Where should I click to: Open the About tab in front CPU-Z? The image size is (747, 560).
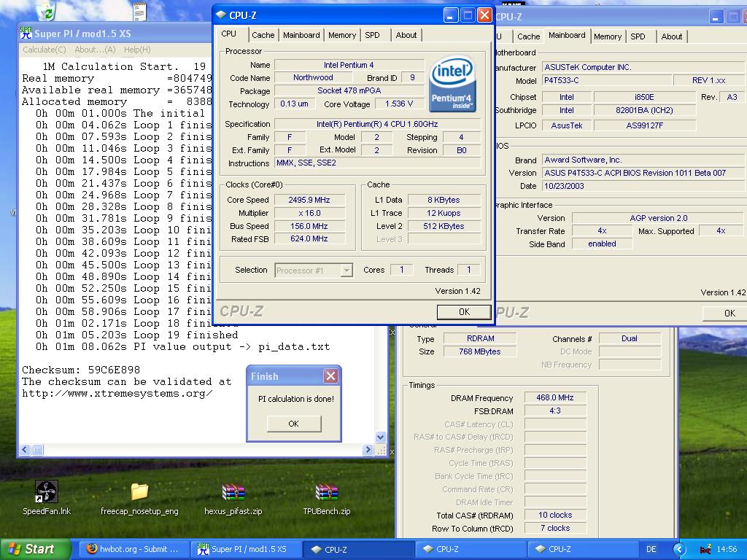point(406,35)
